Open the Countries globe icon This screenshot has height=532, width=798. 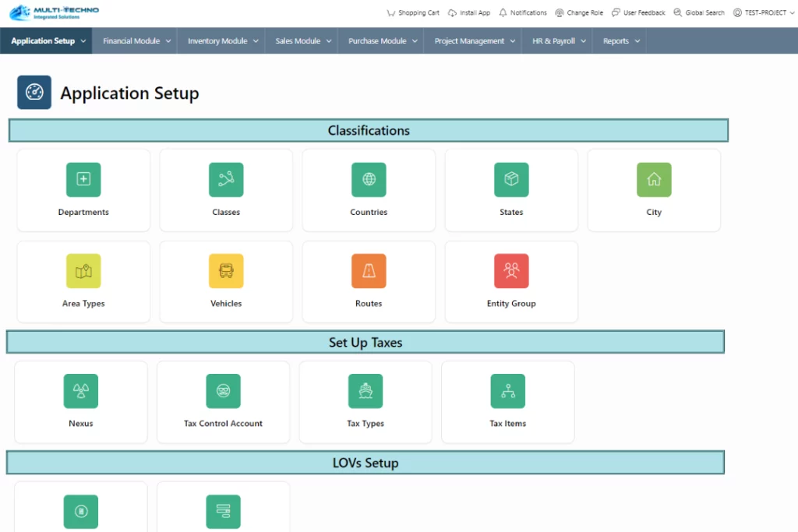tap(369, 180)
